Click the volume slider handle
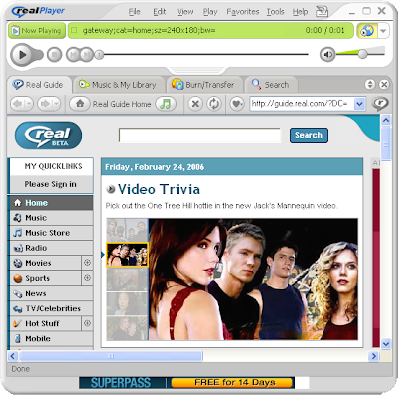 (362, 53)
